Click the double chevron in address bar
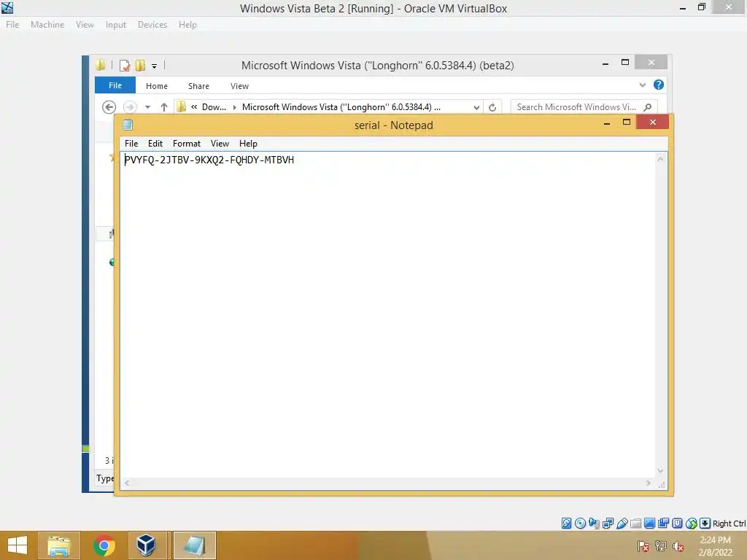The width and height of the screenshot is (747, 560). [x=194, y=106]
